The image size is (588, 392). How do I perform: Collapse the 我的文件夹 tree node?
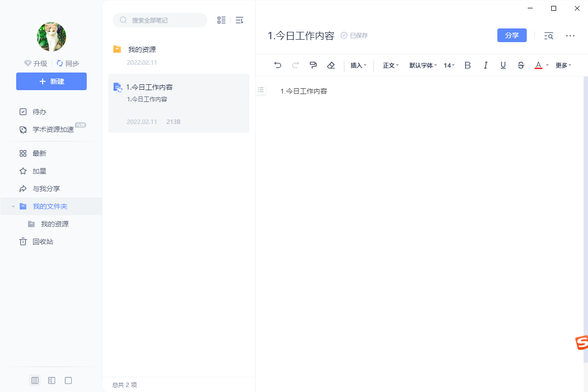[x=12, y=206]
